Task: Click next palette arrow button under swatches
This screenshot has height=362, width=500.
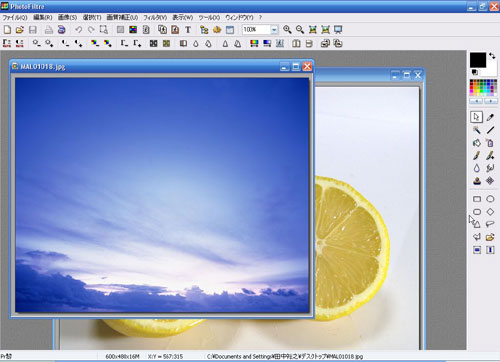Action: point(491,101)
